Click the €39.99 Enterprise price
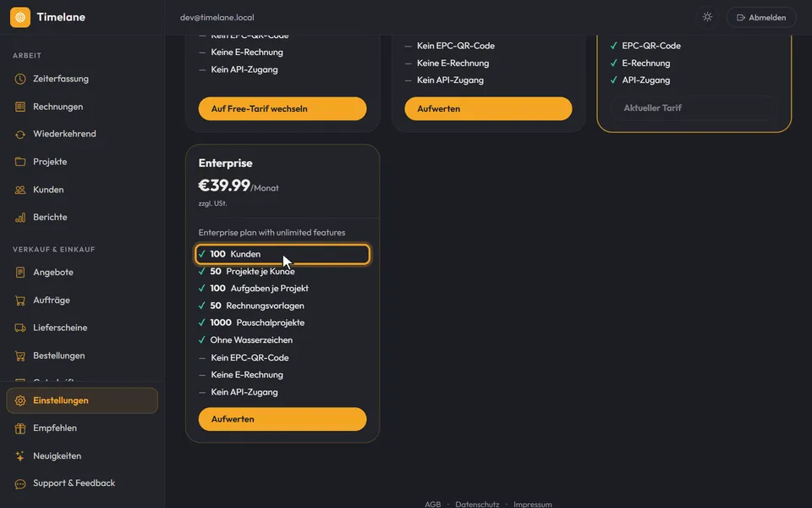The image size is (812, 508). (x=224, y=185)
